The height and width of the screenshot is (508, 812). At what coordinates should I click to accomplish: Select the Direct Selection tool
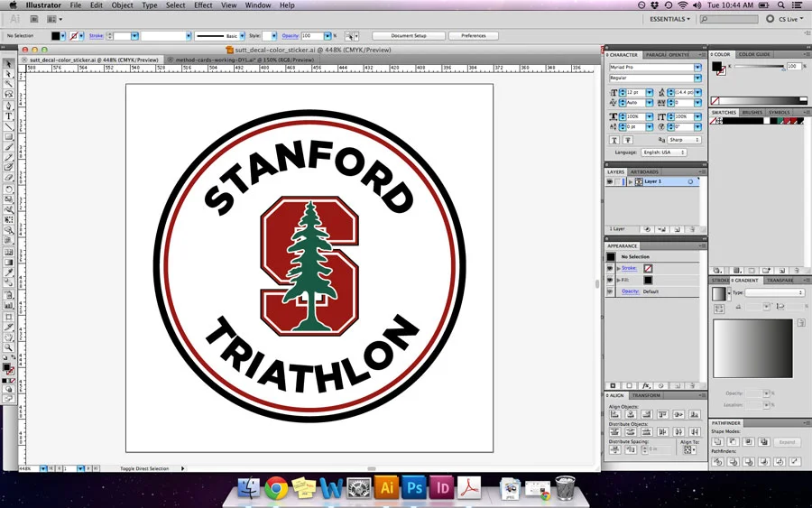click(x=8, y=74)
